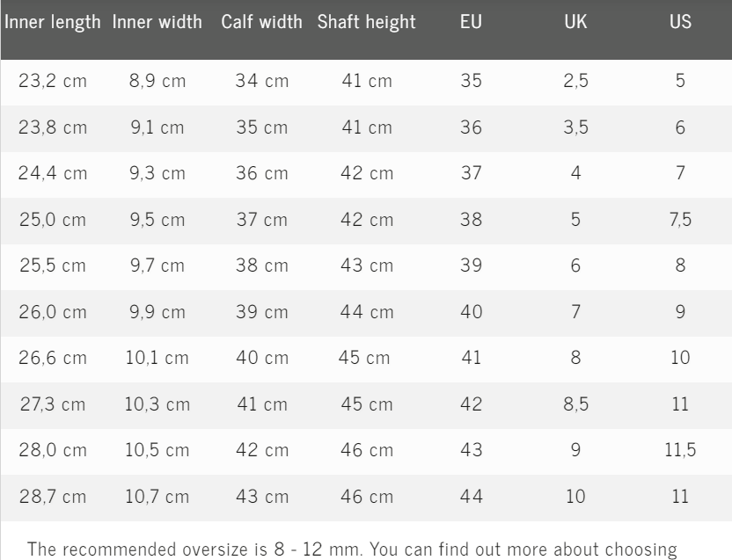Select the EU size 35 cell
Image resolution: width=732 pixels, height=560 pixels.
[471, 81]
